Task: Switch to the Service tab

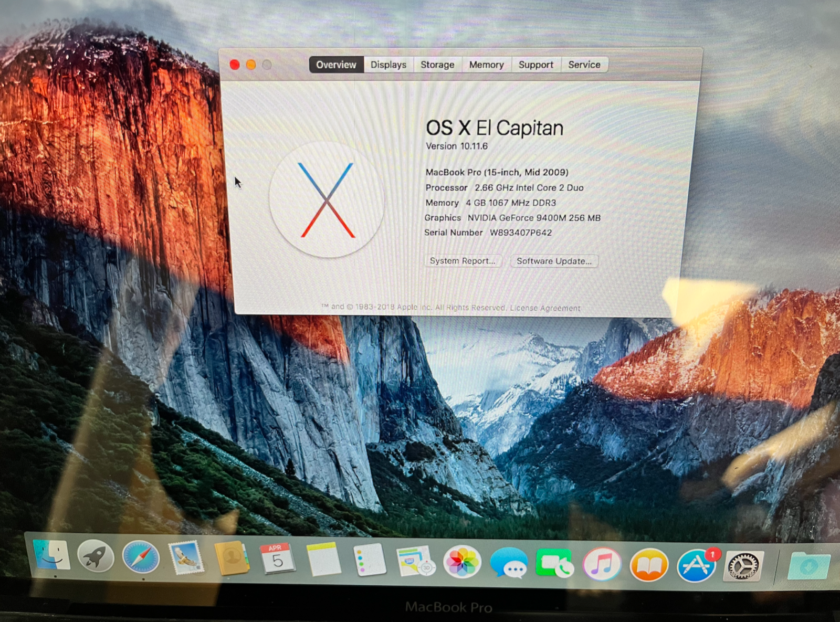Action: point(584,65)
